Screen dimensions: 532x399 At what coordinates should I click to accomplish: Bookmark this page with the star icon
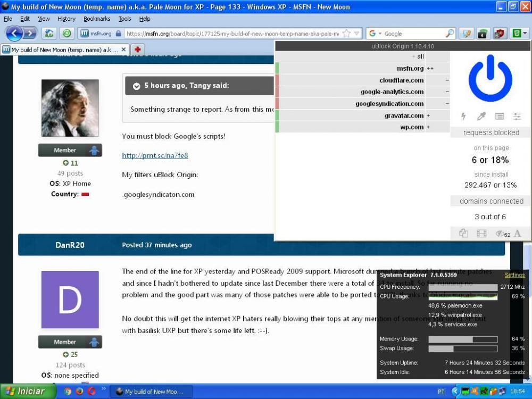[x=346, y=33]
